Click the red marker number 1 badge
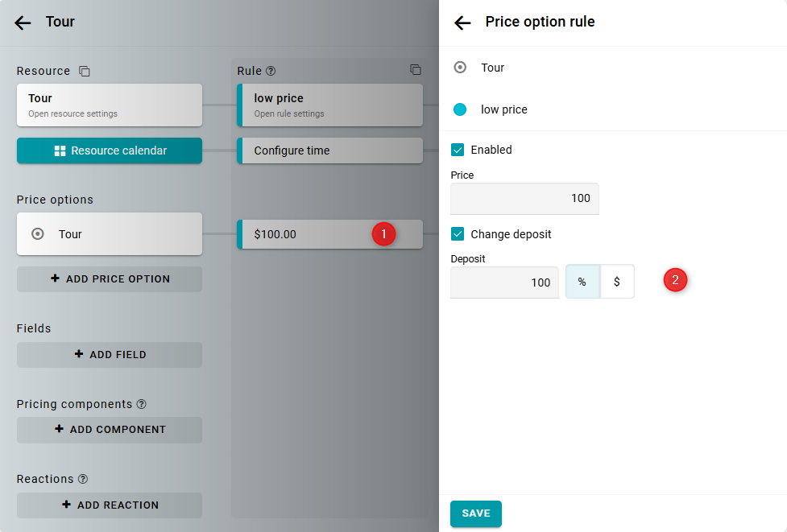Image resolution: width=787 pixels, height=532 pixels. (x=383, y=234)
